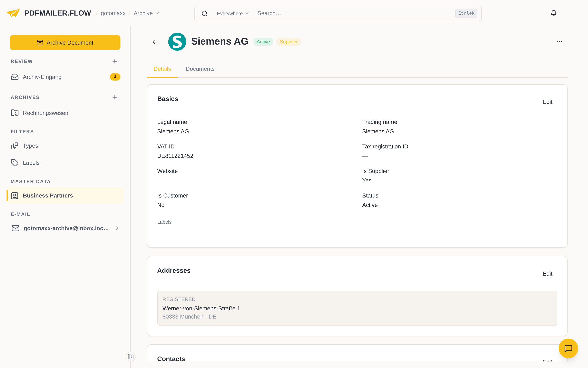Click the search magnifier icon
This screenshot has height=368, width=588.
(205, 13)
